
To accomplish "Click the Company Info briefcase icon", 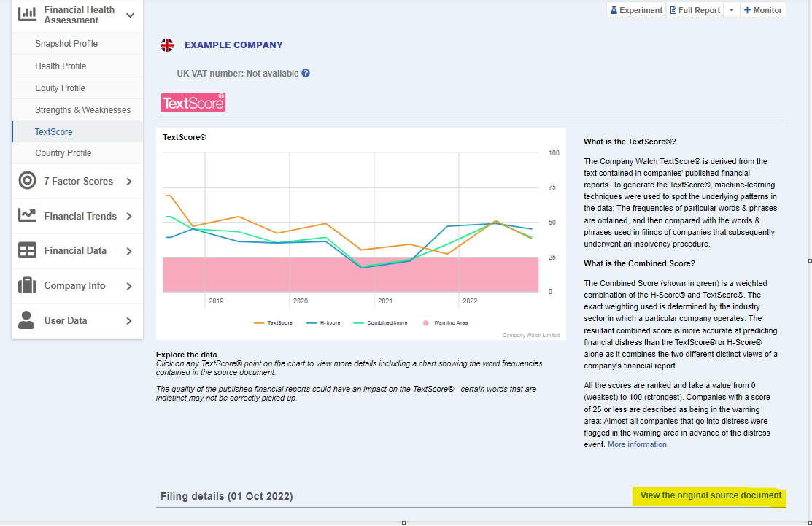I will tap(27, 285).
